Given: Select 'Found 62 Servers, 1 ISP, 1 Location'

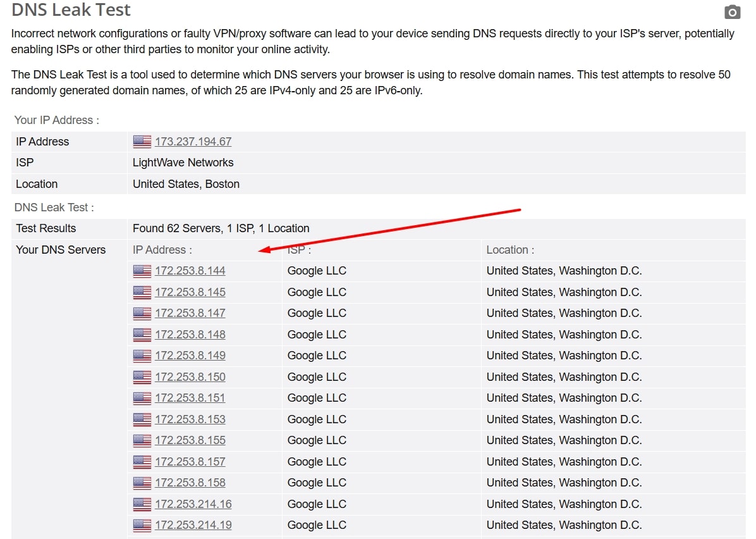Looking at the screenshot, I should click(x=221, y=228).
